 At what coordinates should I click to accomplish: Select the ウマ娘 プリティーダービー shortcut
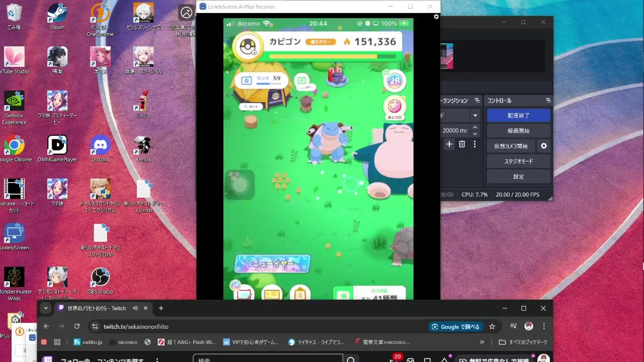coord(57,108)
